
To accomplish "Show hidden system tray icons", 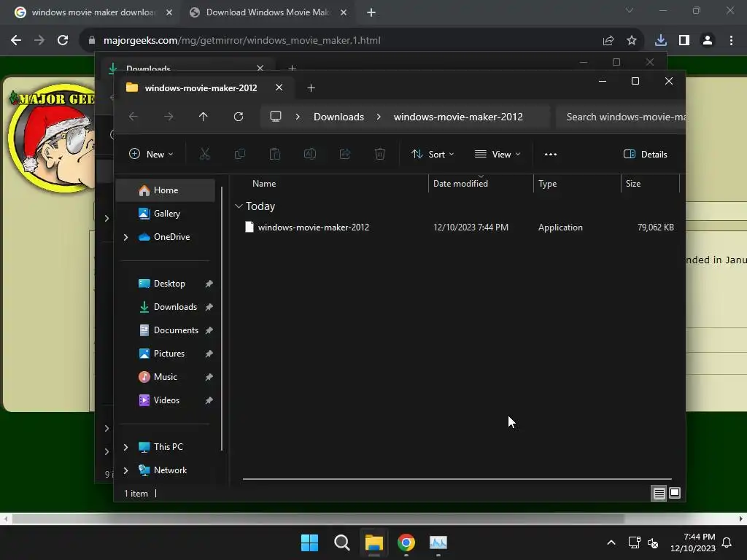I will click(611, 542).
